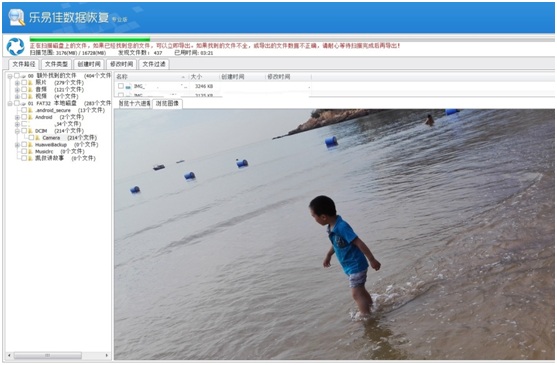
Task: Expand the HuaweiBackup folder node
Action: pyautogui.click(x=17, y=145)
